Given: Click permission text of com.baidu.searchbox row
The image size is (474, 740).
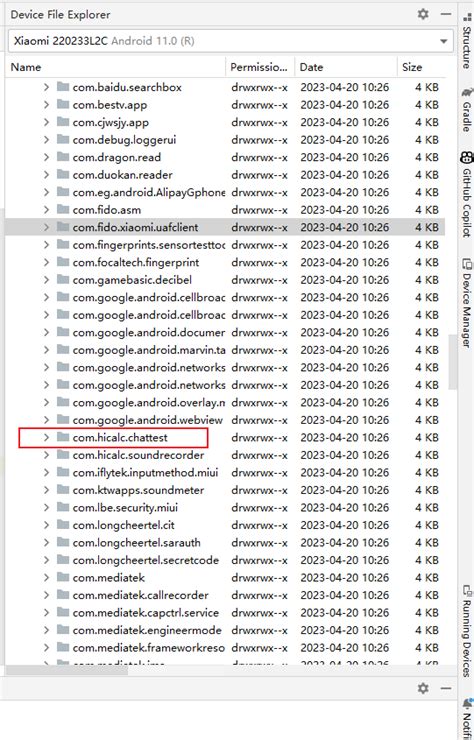Looking at the screenshot, I should click(x=259, y=87).
